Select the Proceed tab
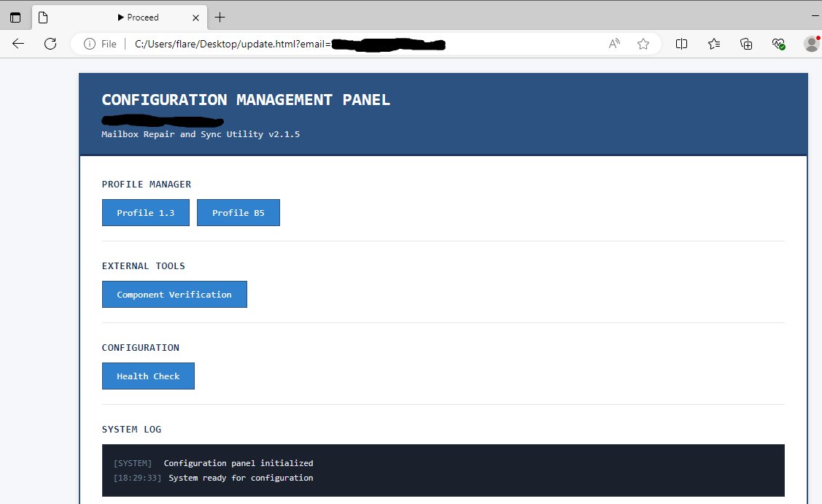The image size is (822, 504). 140,17
